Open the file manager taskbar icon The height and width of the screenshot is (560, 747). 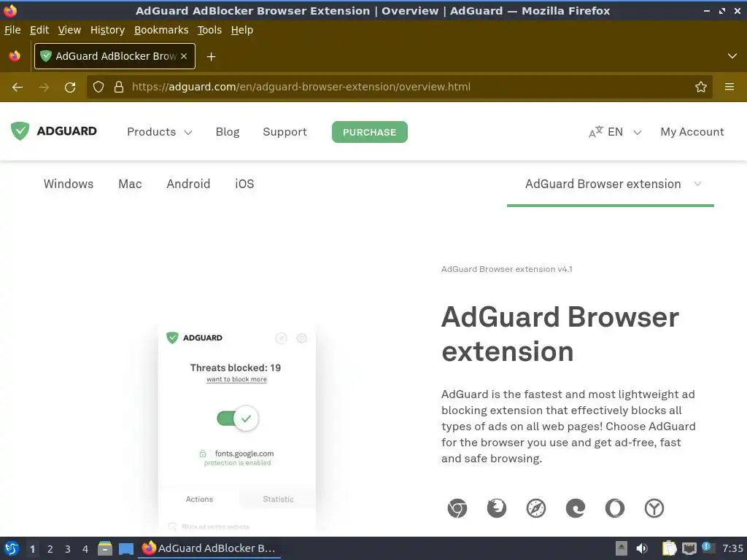pos(105,548)
